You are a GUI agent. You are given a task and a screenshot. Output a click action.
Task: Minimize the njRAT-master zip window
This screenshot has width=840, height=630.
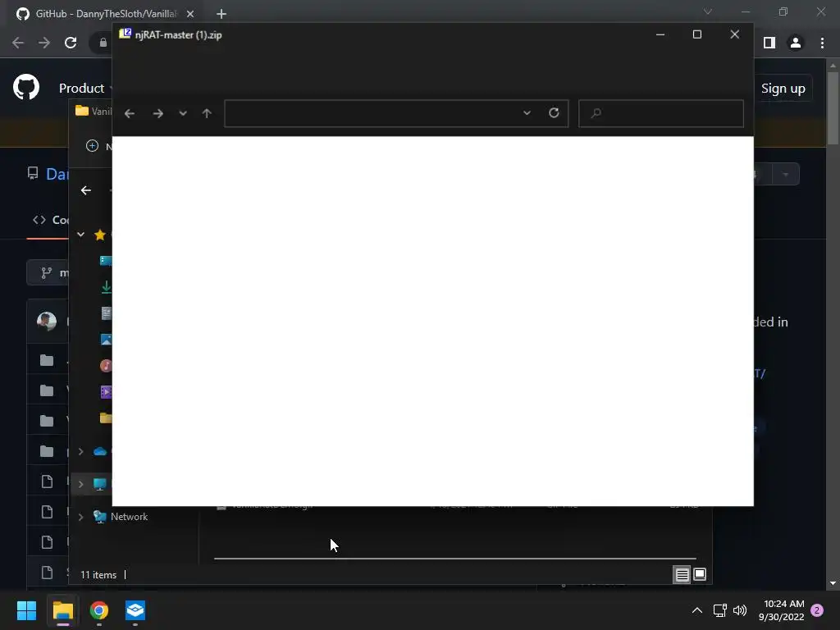coord(660,34)
